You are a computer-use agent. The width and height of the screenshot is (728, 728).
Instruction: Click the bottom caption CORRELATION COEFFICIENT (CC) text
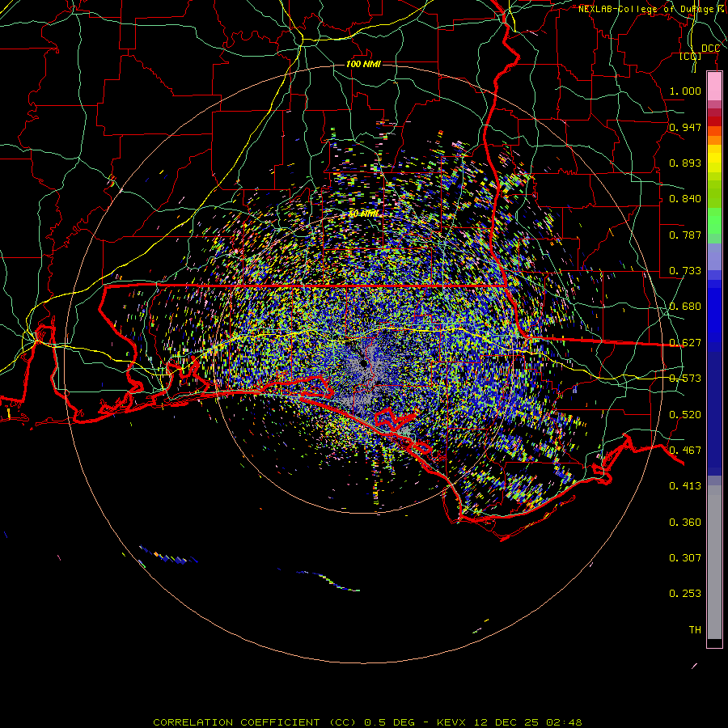[255, 722]
